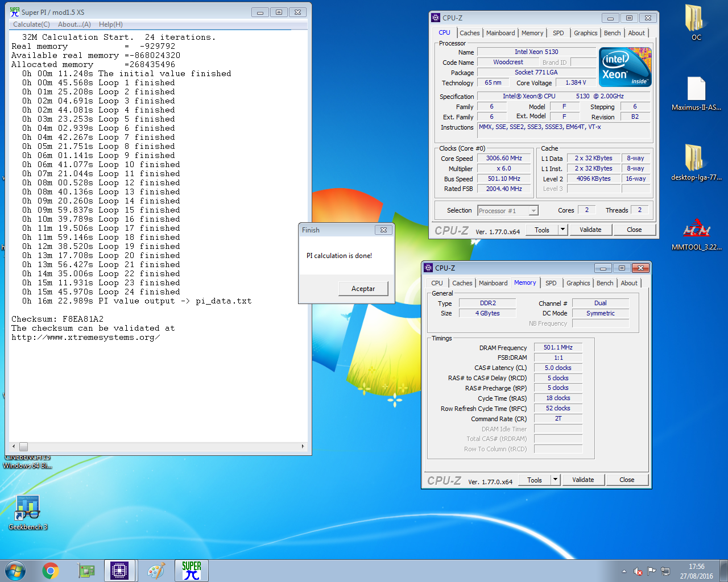Switch to Graphics tab in upper CPU-Z
Screen dimensions: 728x582
click(585, 33)
